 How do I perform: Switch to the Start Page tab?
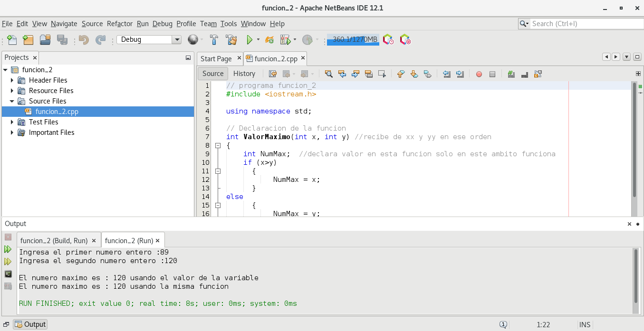[216, 59]
